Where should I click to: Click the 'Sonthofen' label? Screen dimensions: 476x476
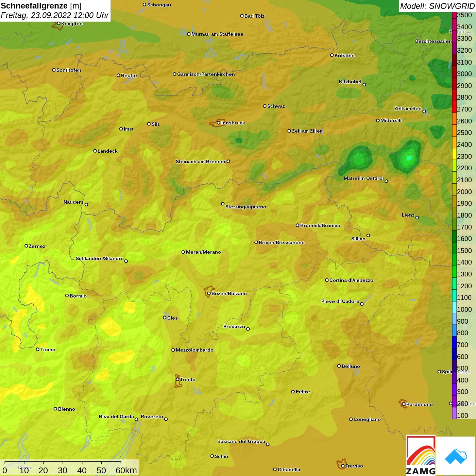pyautogui.click(x=69, y=70)
